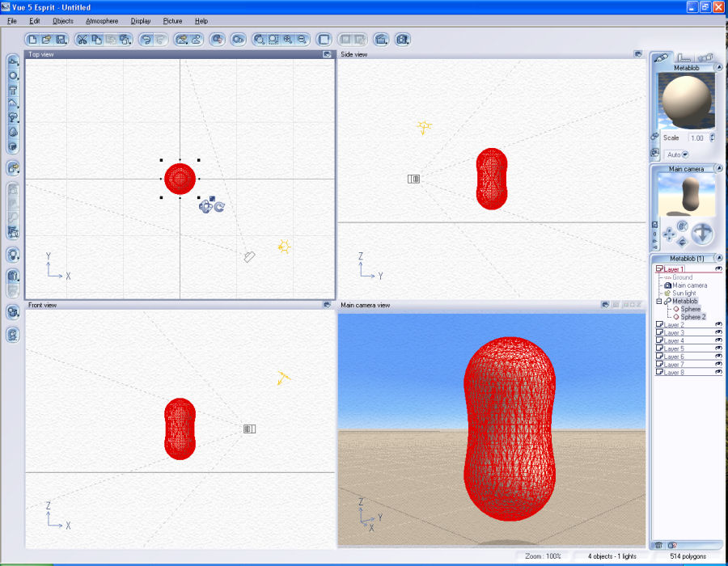
Task: Click the toggle full view square icon
Action: (x=324, y=40)
